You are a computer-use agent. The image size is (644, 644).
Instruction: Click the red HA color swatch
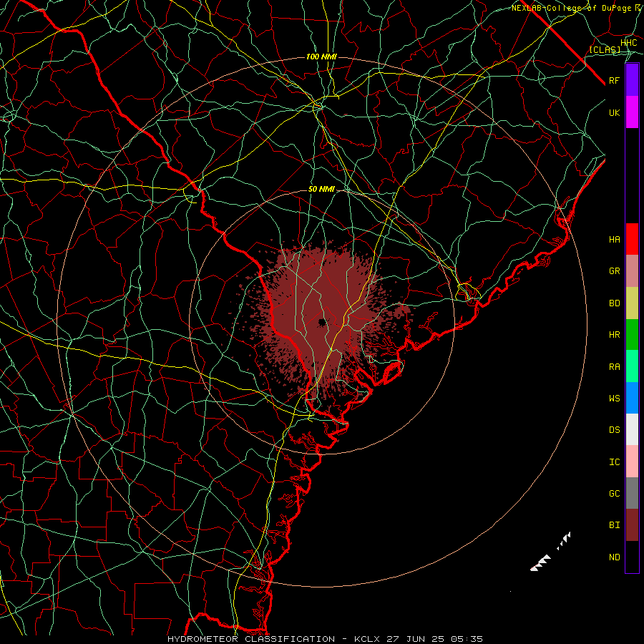(x=632, y=239)
